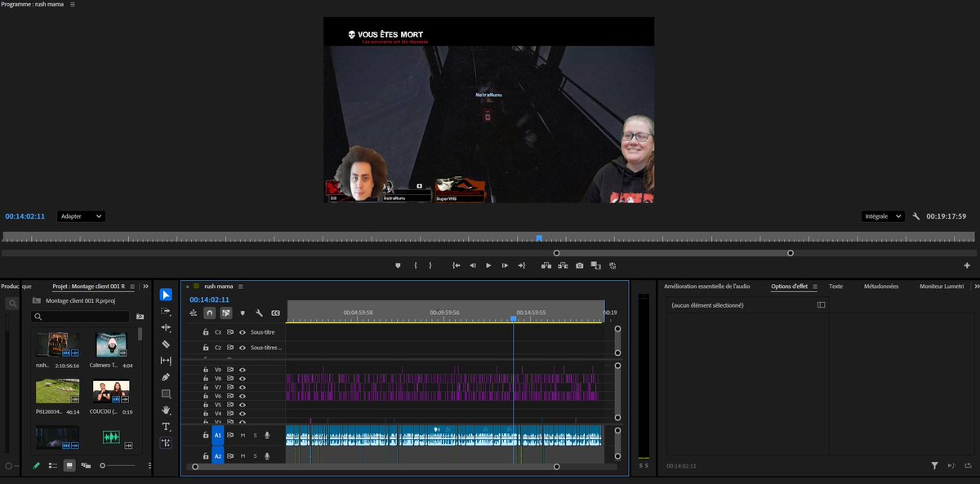Go to Out point in monitor
The image size is (980, 484).
click(521, 265)
